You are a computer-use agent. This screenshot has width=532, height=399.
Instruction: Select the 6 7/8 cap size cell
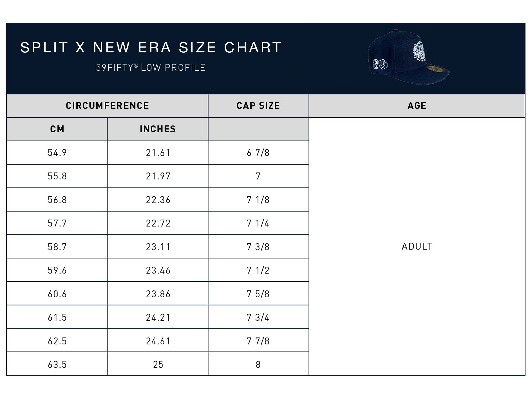pos(258,153)
